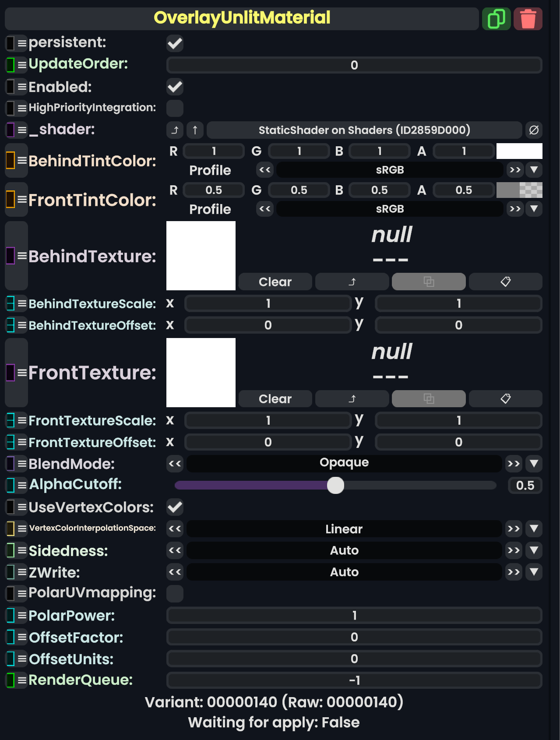Open the BehindTintColor profile dropdown arrow
This screenshot has width=560, height=740.
[534, 169]
